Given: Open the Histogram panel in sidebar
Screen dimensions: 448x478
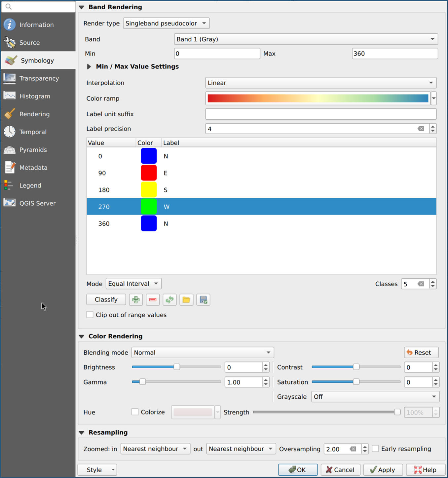Looking at the screenshot, I should click(x=35, y=96).
